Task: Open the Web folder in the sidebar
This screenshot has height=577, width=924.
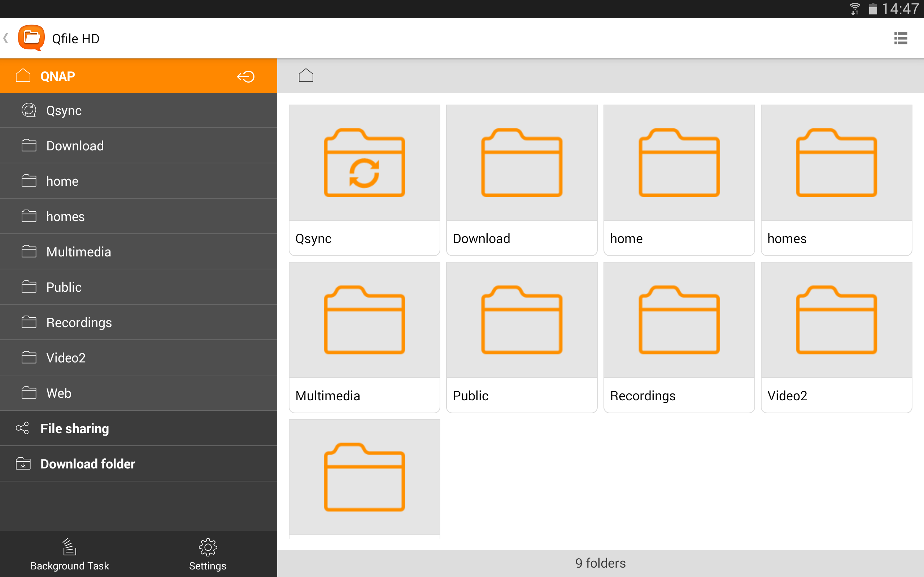Action: tap(58, 393)
